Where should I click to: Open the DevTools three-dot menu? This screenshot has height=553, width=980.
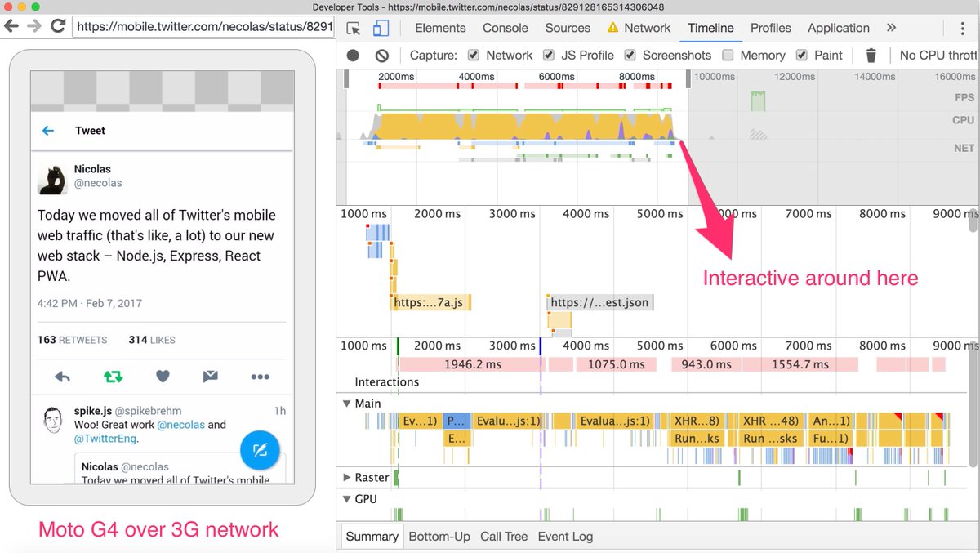click(x=964, y=28)
